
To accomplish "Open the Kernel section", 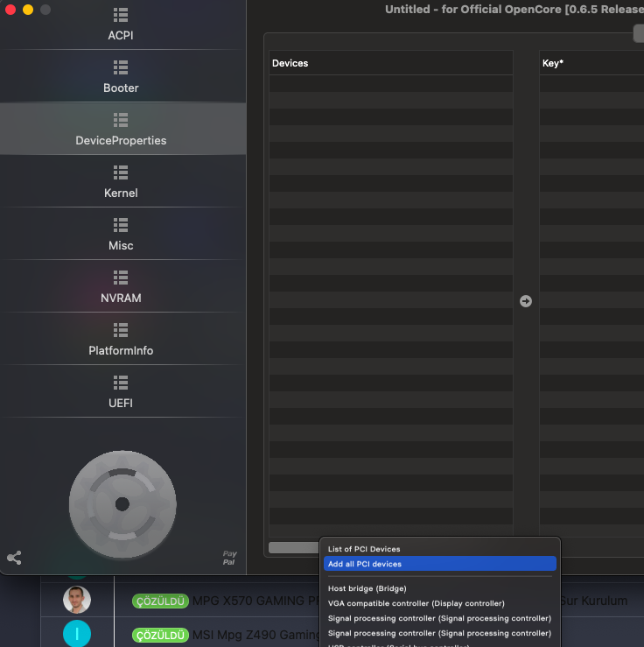I will (x=121, y=181).
